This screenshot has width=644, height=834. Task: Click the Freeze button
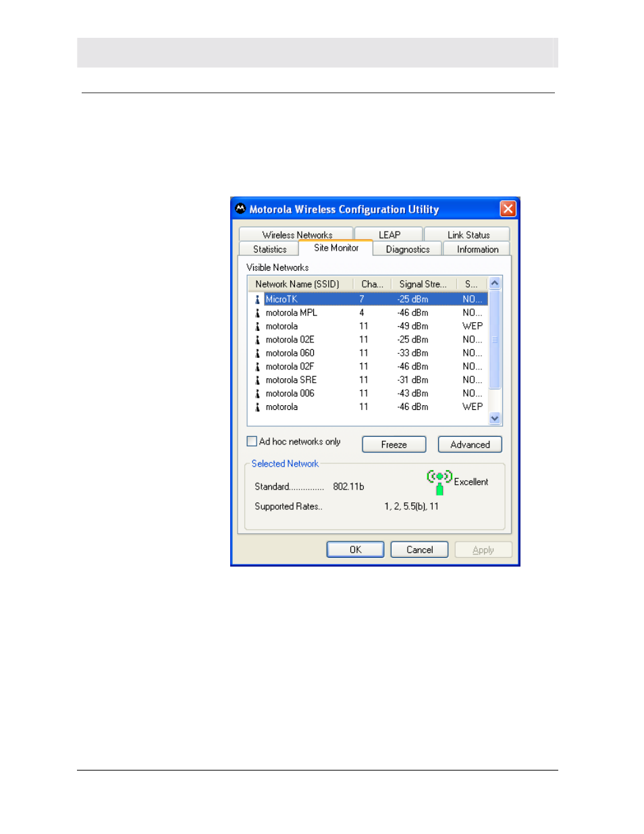point(394,444)
